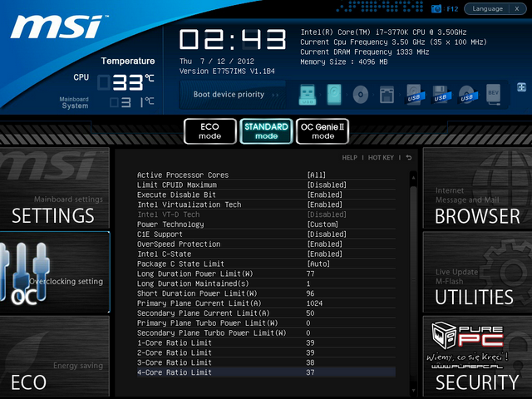This screenshot has height=399, width=532.
Task: Click the F12 screenshot camera icon
Action: (x=436, y=9)
